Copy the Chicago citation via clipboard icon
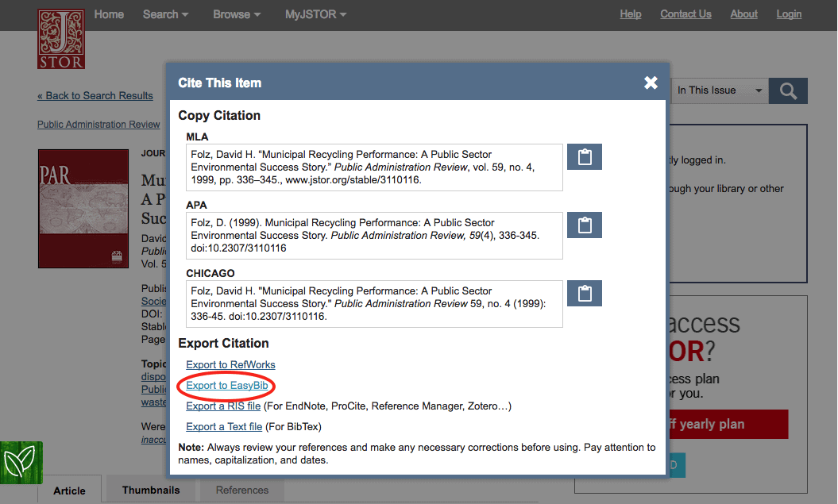838x504 pixels. (584, 293)
